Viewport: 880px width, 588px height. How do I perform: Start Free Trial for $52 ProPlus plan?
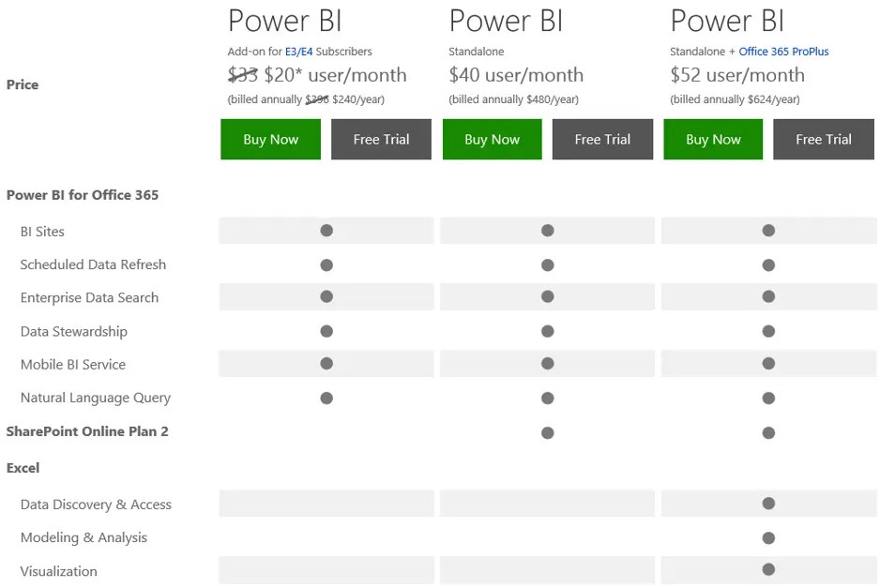click(x=824, y=139)
